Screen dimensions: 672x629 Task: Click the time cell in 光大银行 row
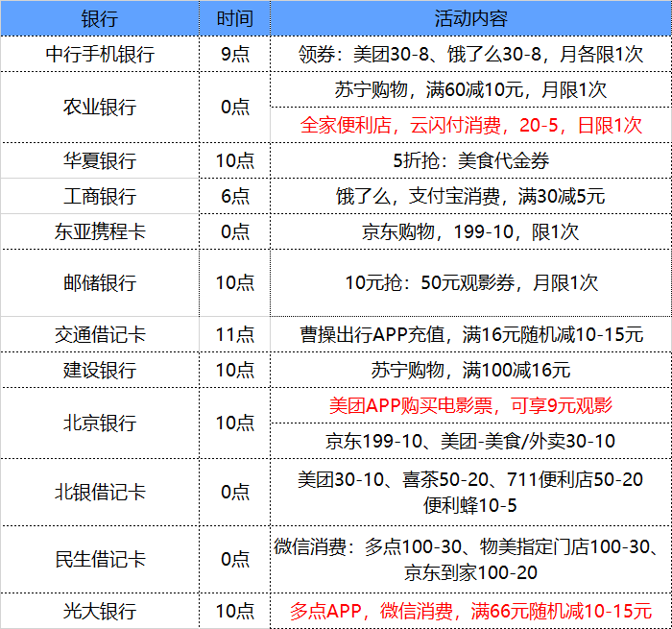[235, 611]
